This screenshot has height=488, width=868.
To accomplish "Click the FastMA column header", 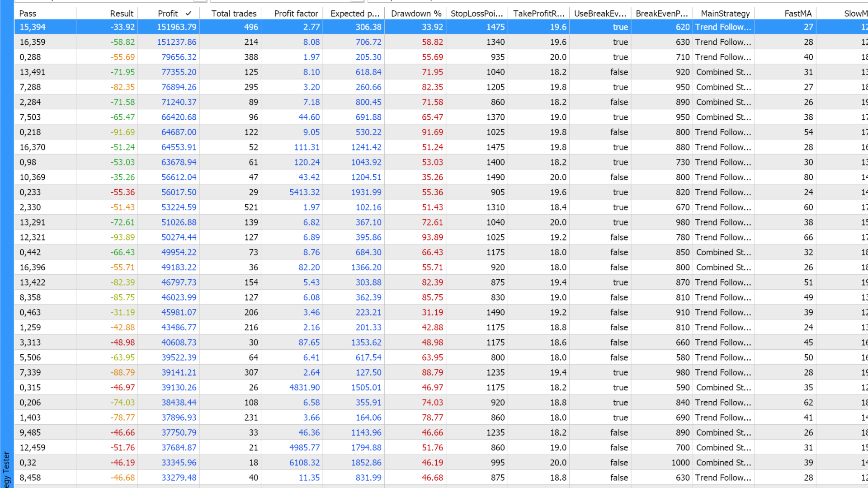I will point(797,14).
